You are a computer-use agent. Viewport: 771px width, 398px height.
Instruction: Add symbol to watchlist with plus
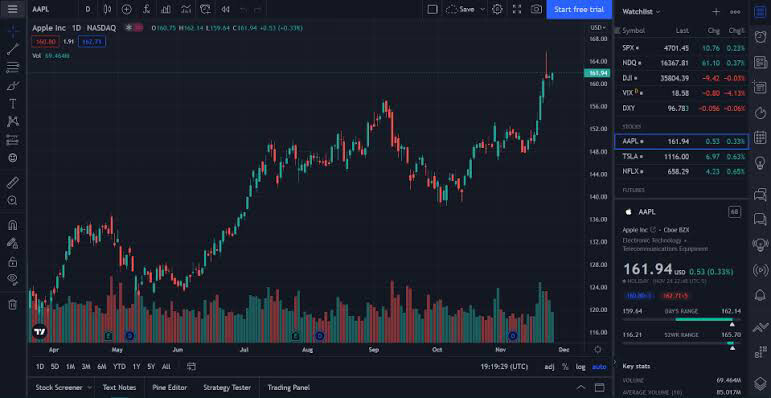click(716, 11)
